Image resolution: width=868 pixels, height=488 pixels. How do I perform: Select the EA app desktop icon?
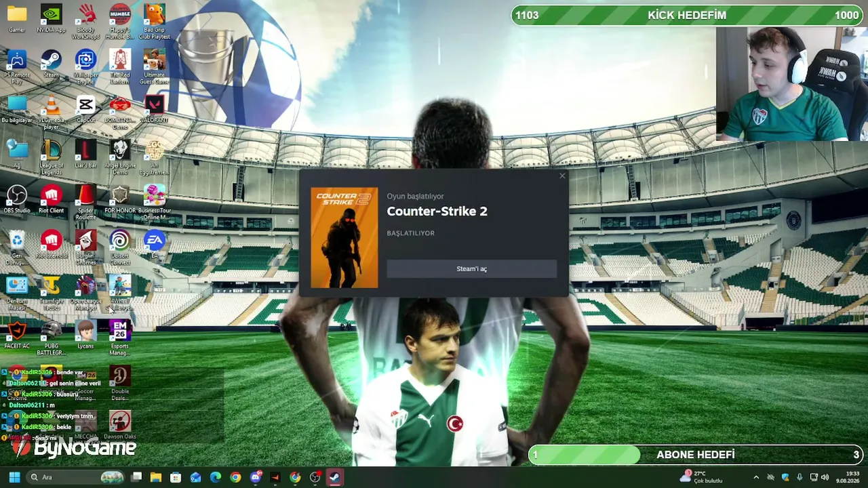(x=155, y=245)
